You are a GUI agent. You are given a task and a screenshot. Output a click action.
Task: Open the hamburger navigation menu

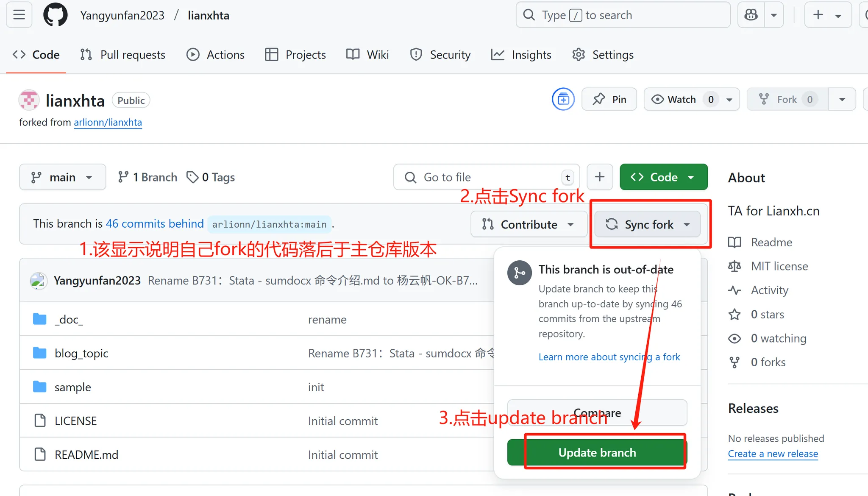click(x=19, y=15)
